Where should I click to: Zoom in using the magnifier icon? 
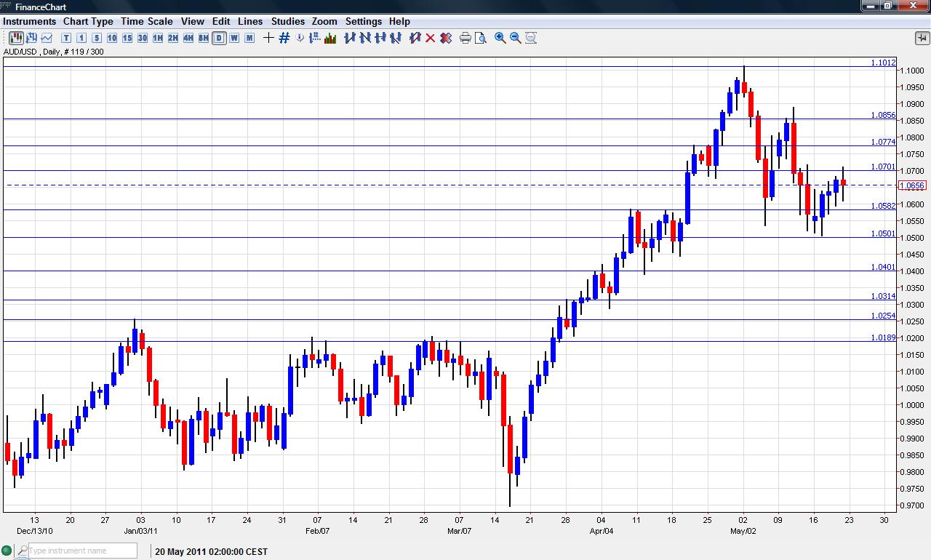pos(500,37)
